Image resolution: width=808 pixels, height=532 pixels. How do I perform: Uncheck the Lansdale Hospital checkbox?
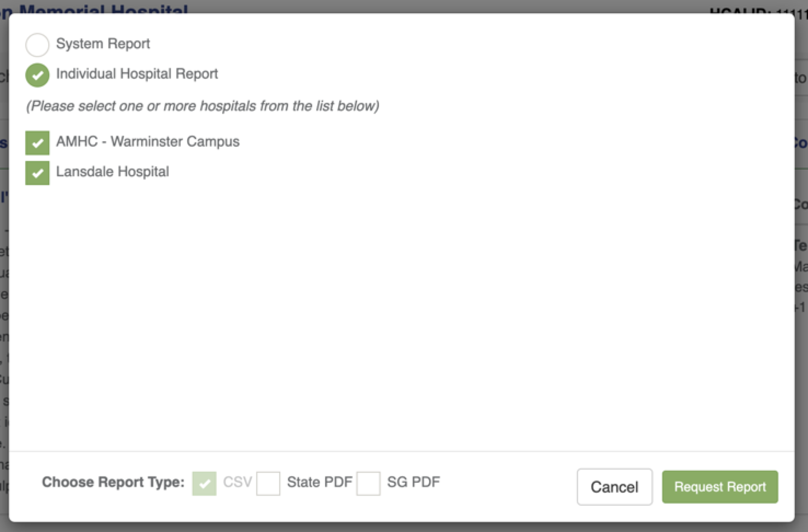[x=37, y=173]
